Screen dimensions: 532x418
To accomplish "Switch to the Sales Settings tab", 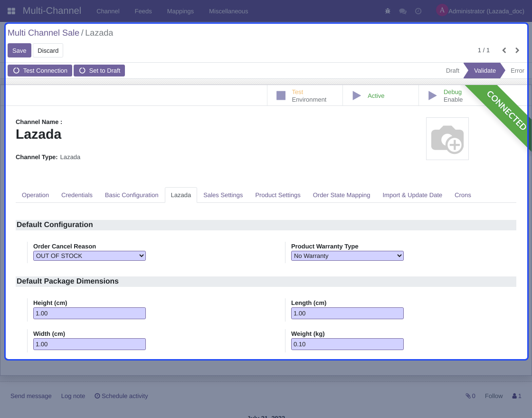I will pyautogui.click(x=223, y=195).
